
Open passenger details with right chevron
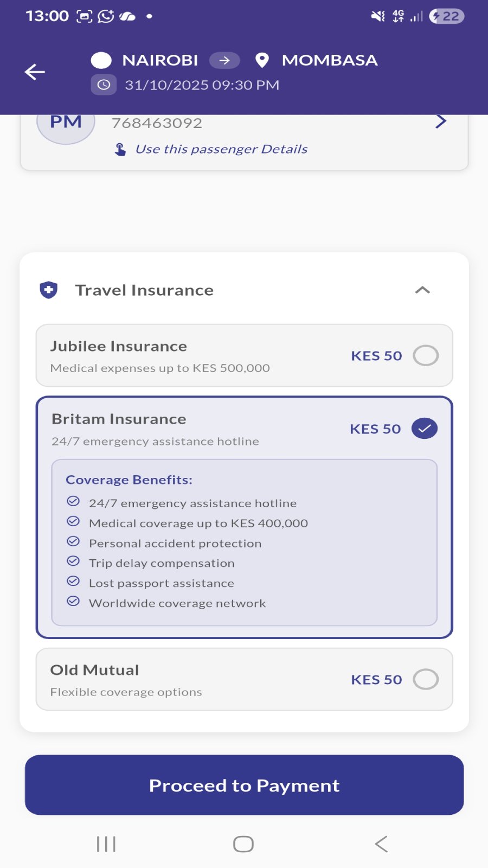coord(441,122)
